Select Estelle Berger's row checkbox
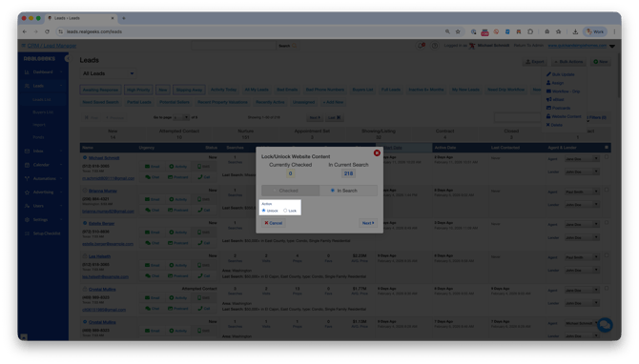The width and height of the screenshot is (639, 364). click(x=607, y=223)
